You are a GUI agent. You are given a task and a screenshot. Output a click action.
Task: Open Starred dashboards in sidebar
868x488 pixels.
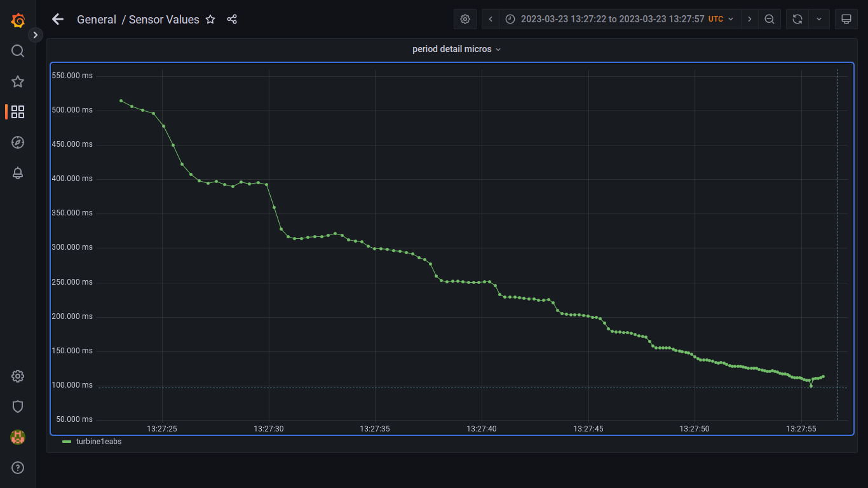[18, 81]
